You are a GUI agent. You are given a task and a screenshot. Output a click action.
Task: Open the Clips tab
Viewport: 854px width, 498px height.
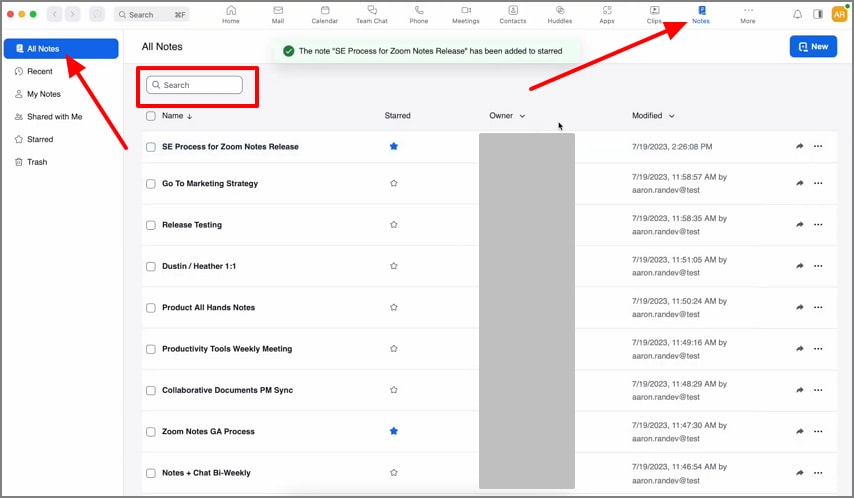point(654,15)
